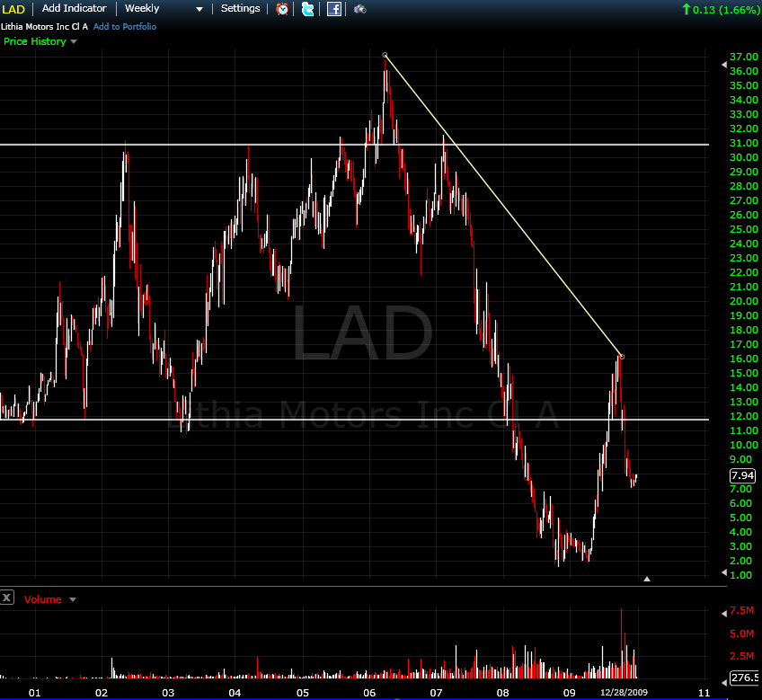Click the LAD ticker symbol

[13, 9]
